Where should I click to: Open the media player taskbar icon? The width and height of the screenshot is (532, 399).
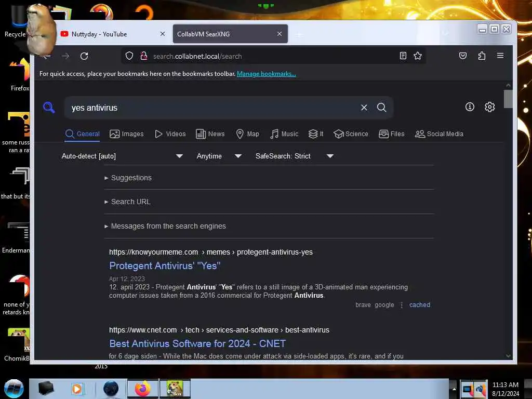[77, 389]
